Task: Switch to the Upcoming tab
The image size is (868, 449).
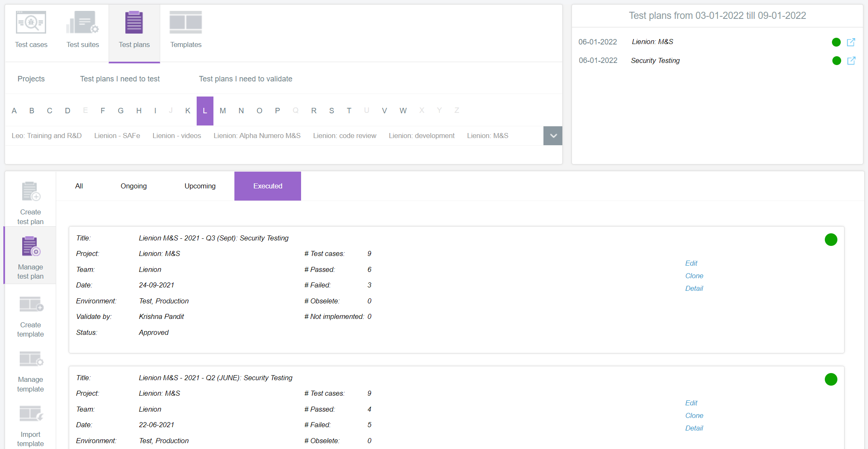Action: pos(200,186)
